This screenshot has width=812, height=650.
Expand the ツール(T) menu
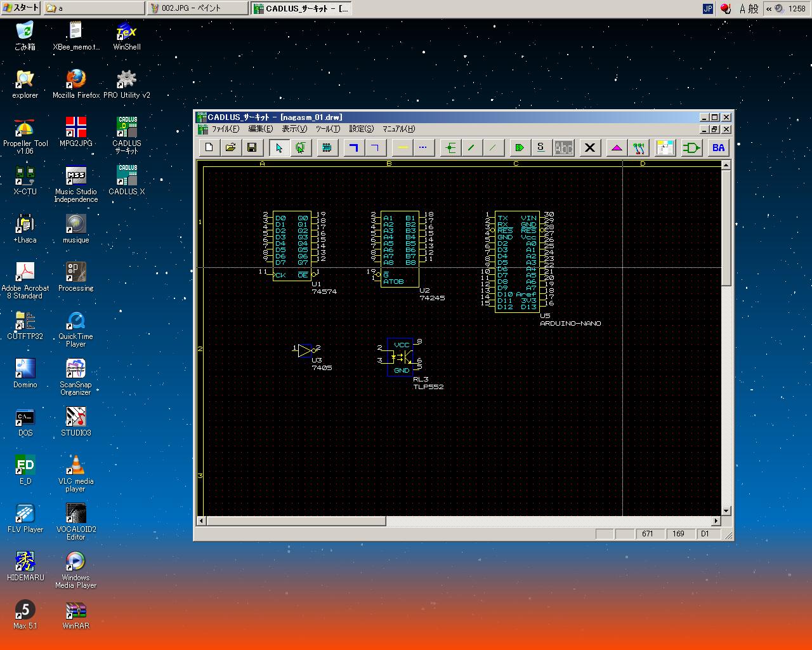(328, 129)
